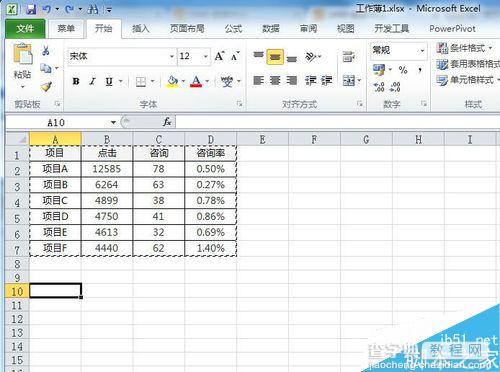Open the borders dropdown arrow

[152, 81]
